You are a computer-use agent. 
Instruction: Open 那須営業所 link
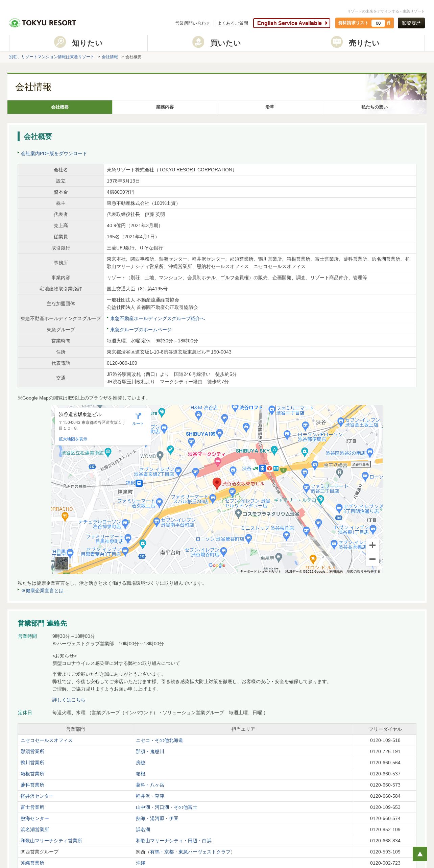pyautogui.click(x=32, y=751)
